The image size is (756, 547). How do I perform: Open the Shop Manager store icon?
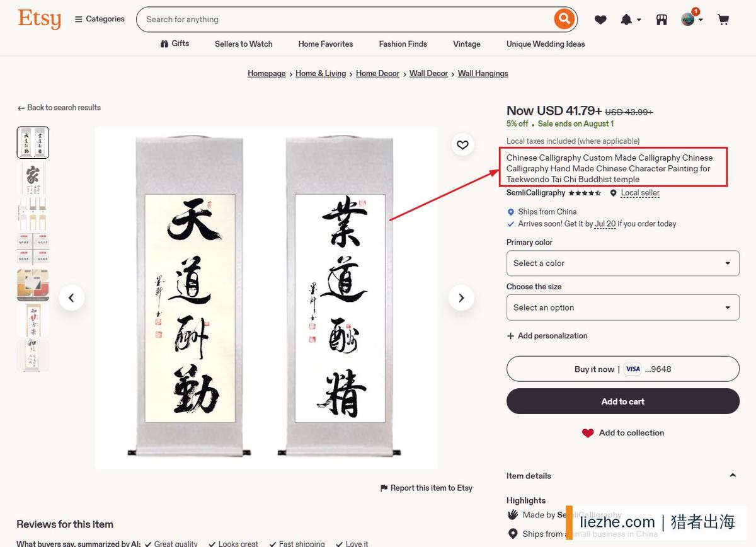[x=661, y=20]
